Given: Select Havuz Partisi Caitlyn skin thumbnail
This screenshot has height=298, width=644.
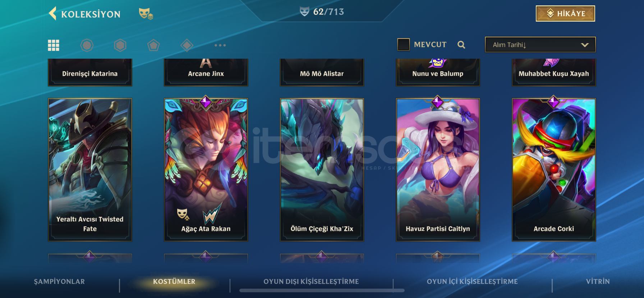Looking at the screenshot, I should 438,170.
